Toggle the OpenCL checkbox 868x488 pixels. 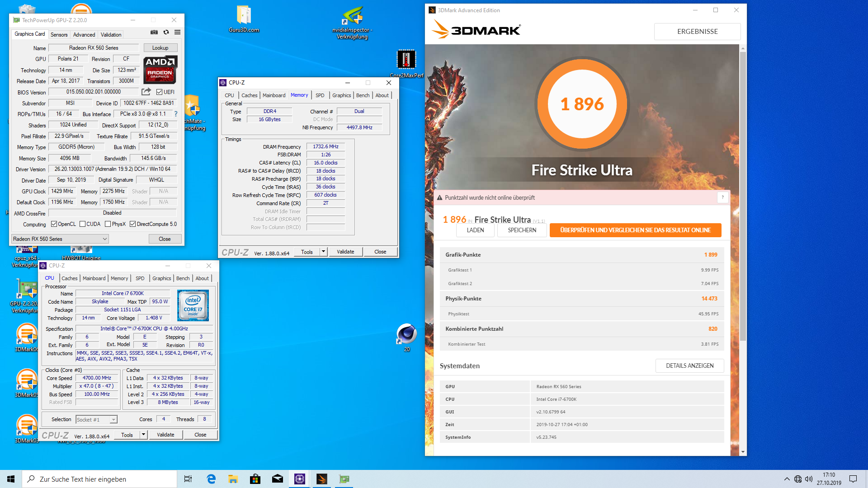(54, 224)
